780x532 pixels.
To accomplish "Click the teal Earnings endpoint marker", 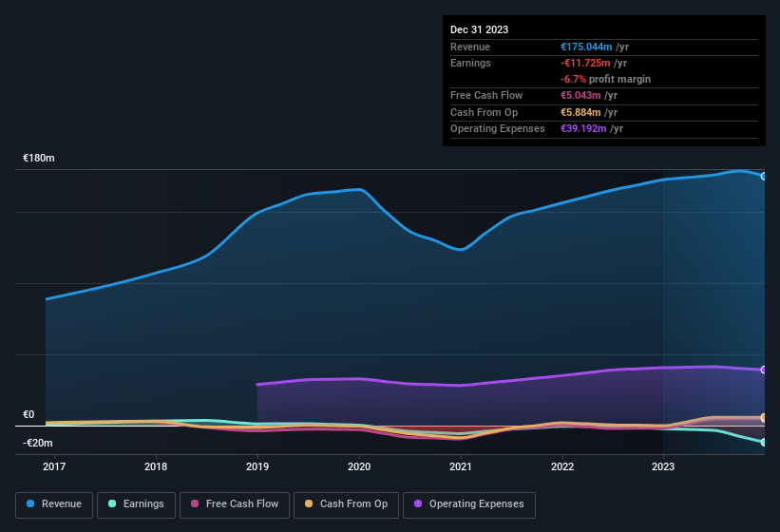I will [x=763, y=443].
